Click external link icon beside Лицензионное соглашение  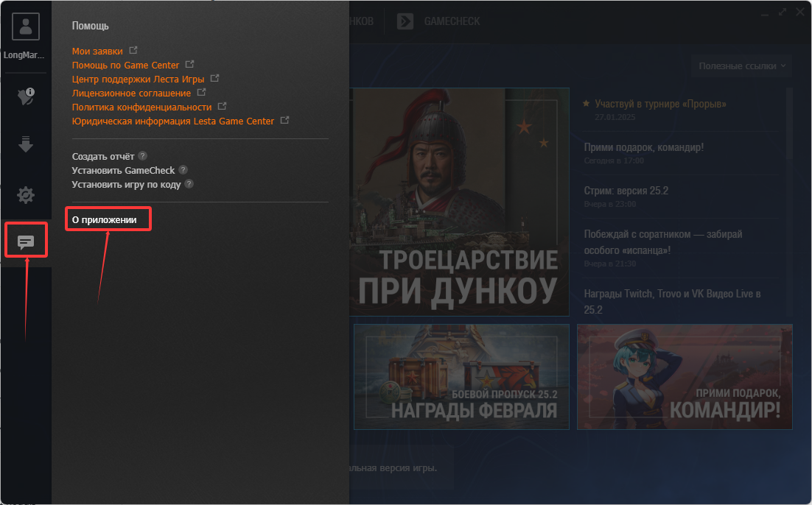(201, 92)
